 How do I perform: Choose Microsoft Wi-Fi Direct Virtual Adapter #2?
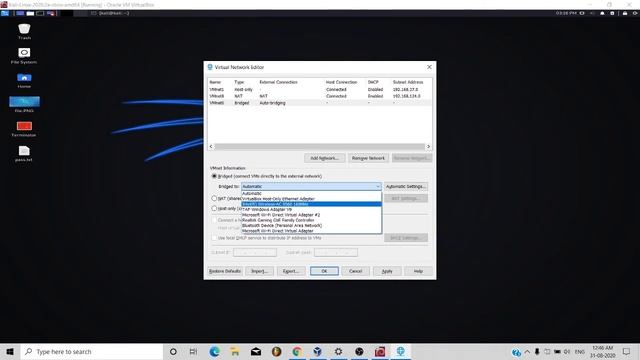pos(311,215)
